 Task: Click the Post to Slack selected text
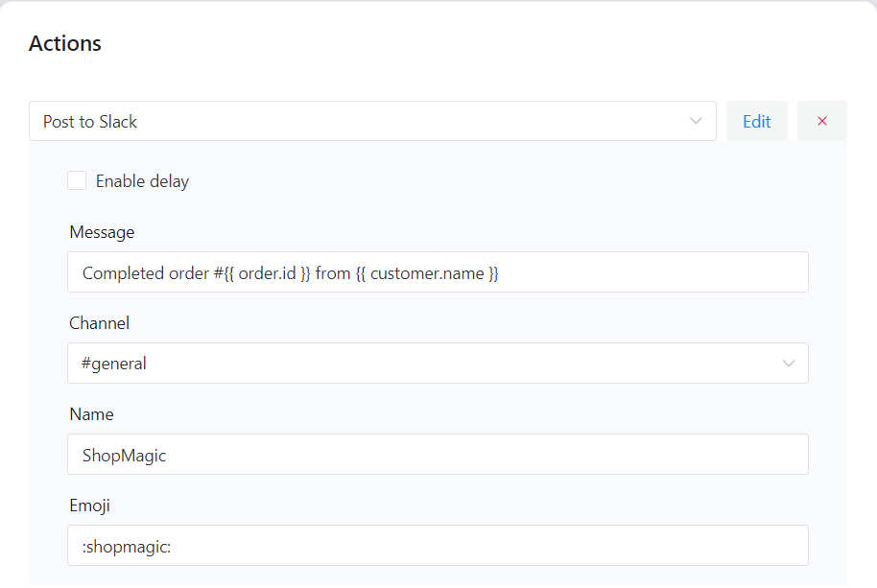(x=90, y=121)
